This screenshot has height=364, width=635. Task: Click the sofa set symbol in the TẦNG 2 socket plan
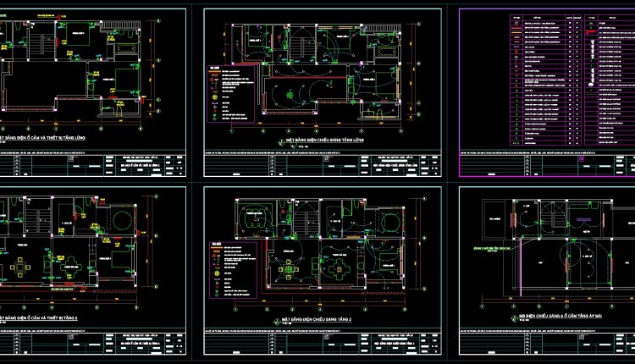pyautogui.click(x=70, y=267)
